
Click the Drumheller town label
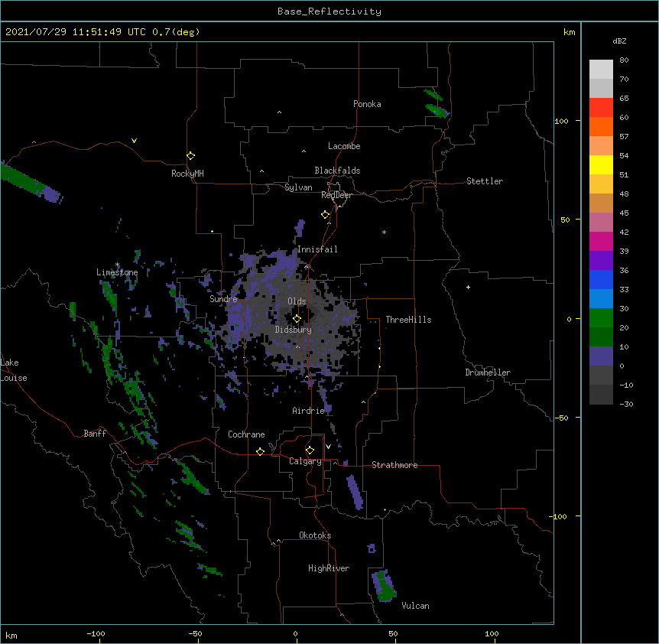click(488, 372)
